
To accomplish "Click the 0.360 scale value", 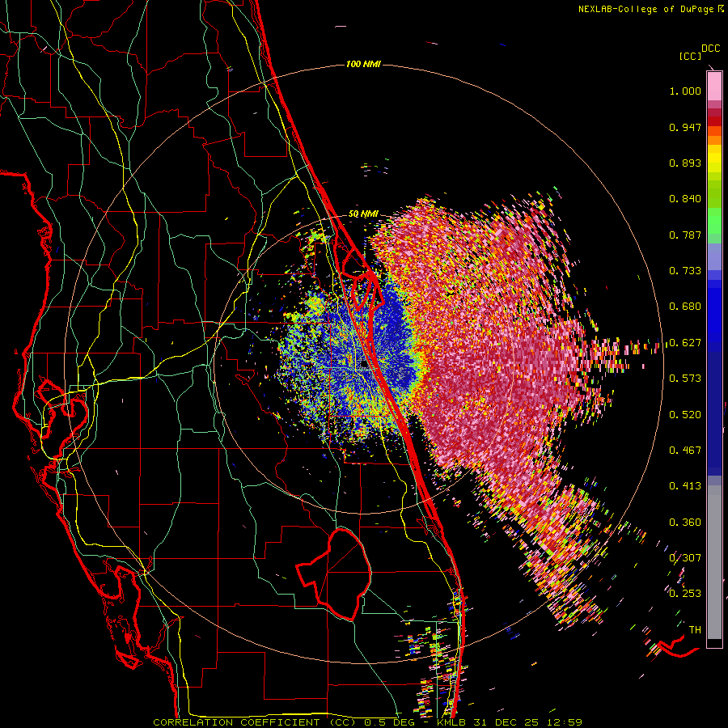I will point(685,523).
